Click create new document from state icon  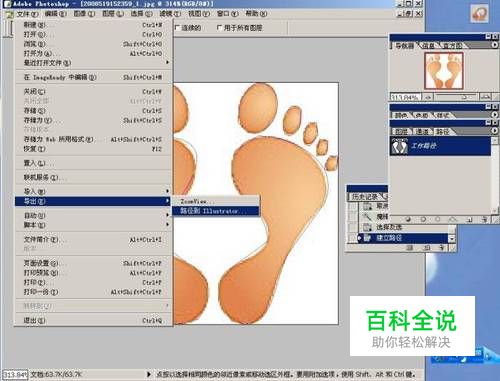[410, 248]
